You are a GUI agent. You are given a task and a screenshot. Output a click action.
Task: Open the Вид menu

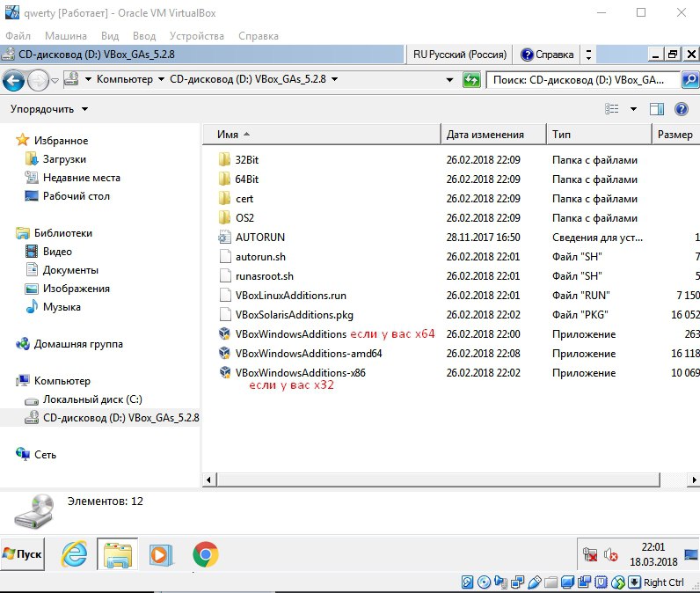click(x=110, y=36)
